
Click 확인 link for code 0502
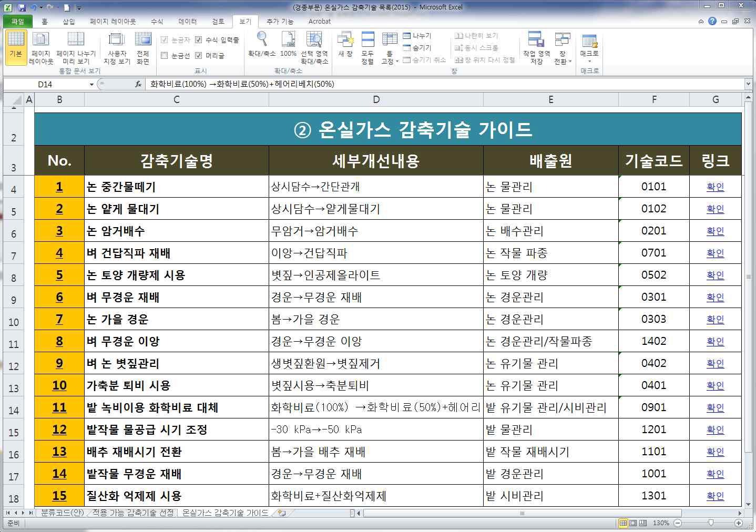(715, 275)
